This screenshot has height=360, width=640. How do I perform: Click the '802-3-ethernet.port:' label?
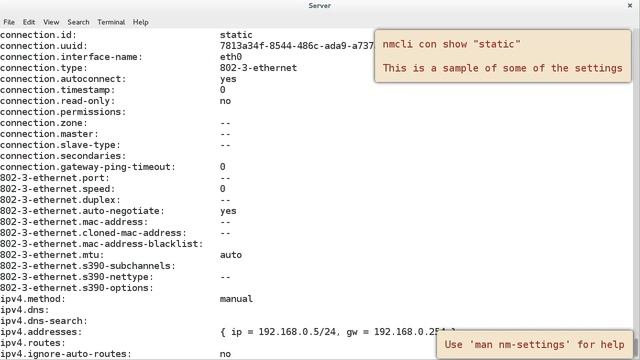[x=55, y=178]
